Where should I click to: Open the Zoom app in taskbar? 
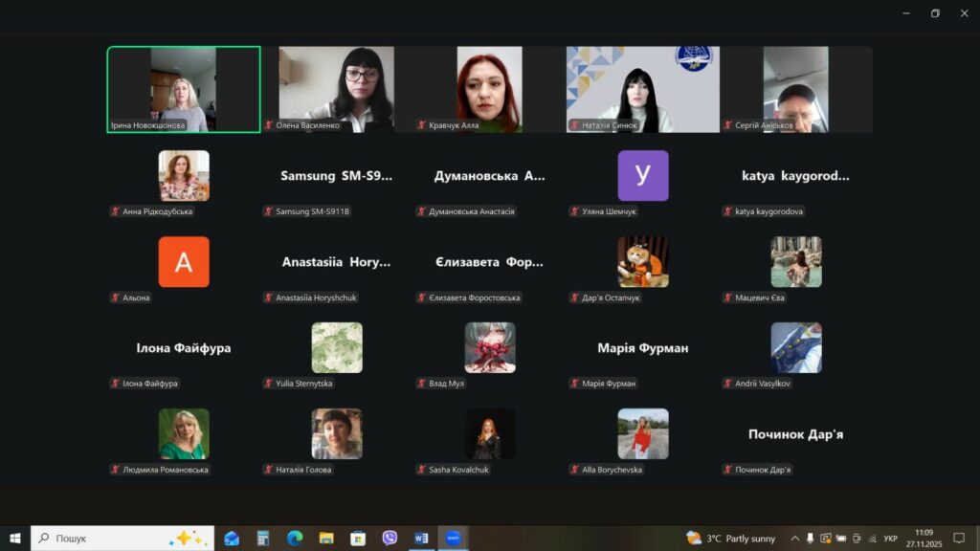point(453,538)
